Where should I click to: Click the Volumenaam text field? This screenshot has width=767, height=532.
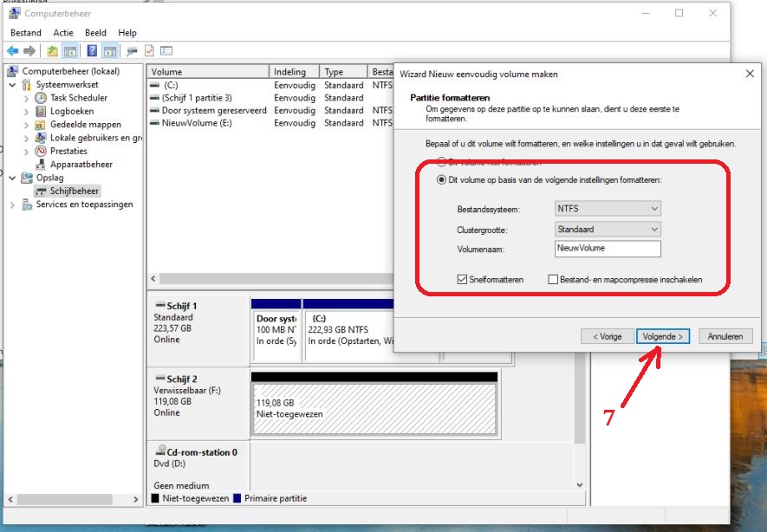coord(608,249)
